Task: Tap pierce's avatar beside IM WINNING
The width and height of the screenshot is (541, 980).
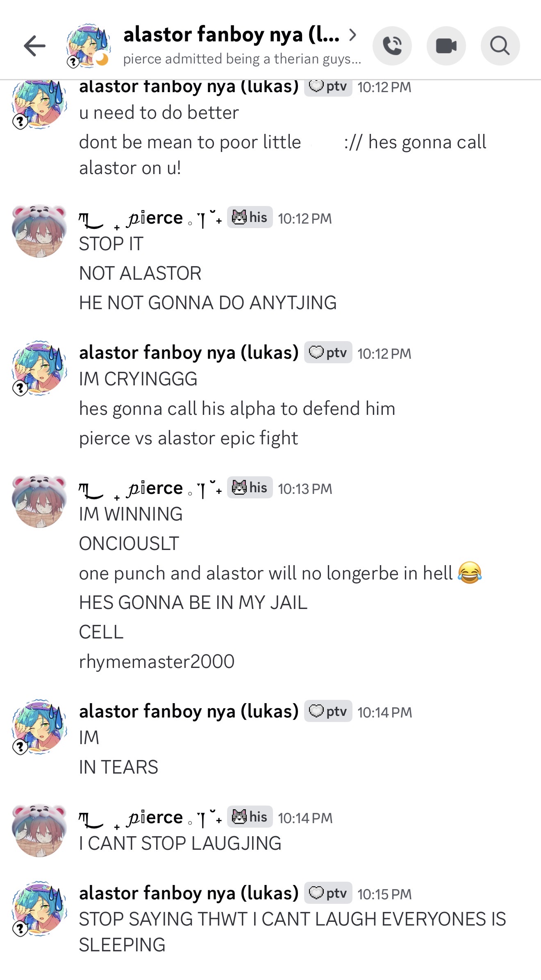Action: pyautogui.click(x=39, y=501)
